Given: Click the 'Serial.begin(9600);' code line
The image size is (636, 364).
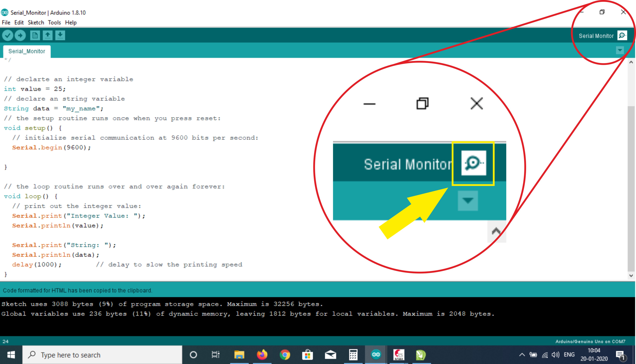Looking at the screenshot, I should coord(52,148).
